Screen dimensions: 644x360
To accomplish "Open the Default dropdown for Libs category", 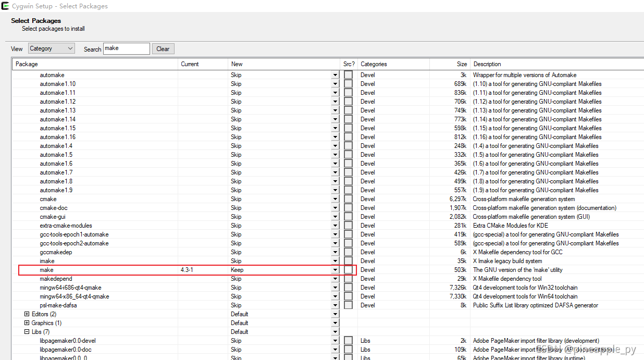I will point(335,332).
